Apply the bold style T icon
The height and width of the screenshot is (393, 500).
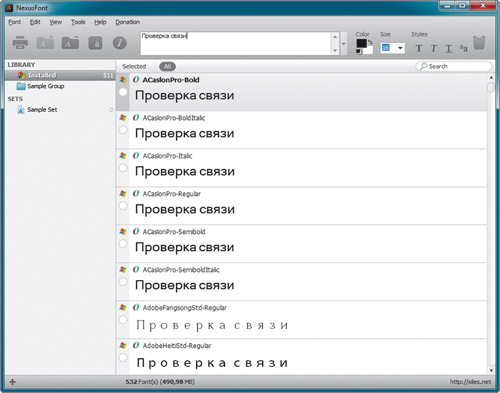[x=419, y=49]
